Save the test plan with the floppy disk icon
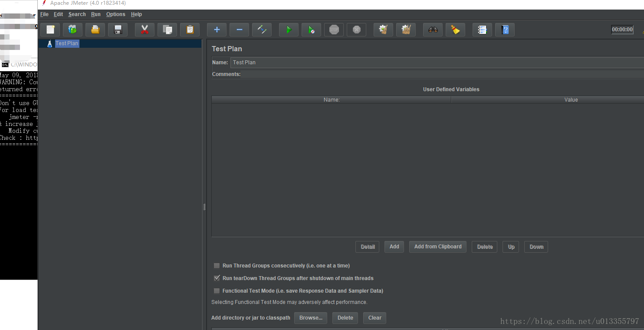The height and width of the screenshot is (330, 644). (118, 30)
